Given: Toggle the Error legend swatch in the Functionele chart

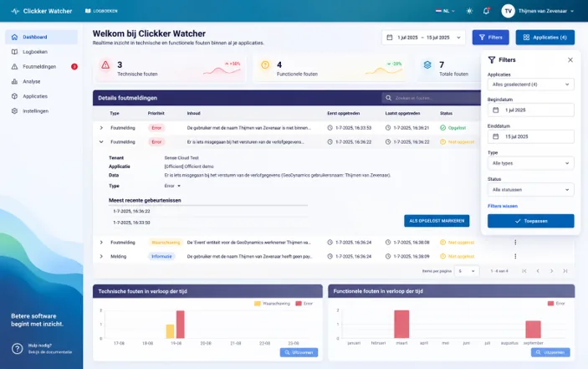Looking at the screenshot, I should click(x=550, y=304).
